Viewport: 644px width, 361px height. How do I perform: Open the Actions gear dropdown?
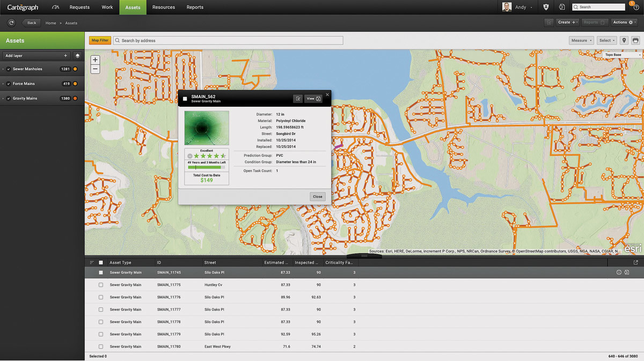click(x=623, y=23)
